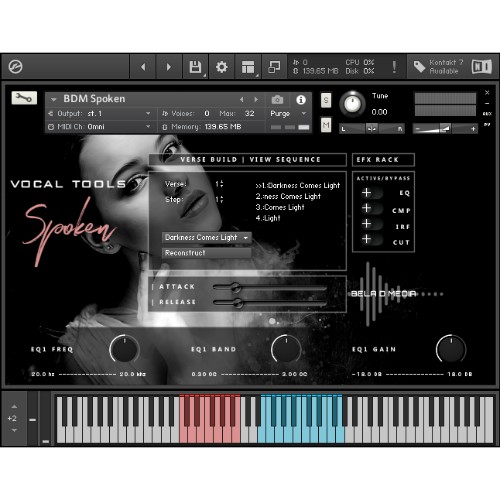Click the volume level slider
This screenshot has width=500, height=500.
coord(445,129)
